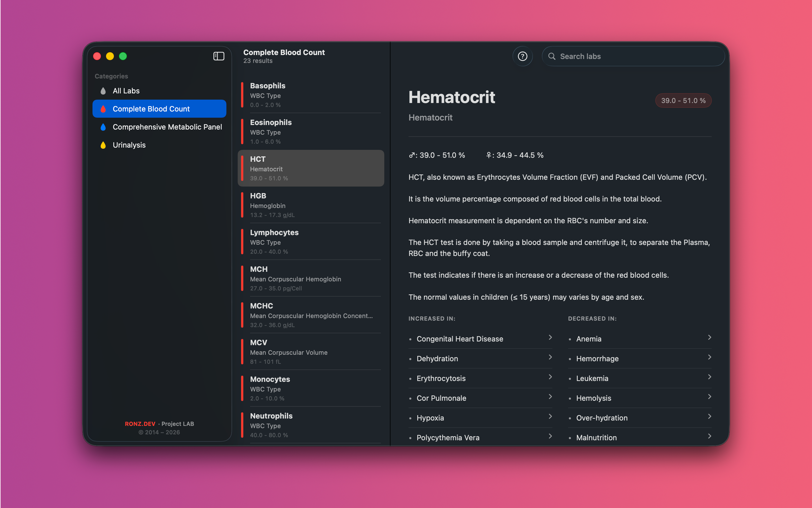
Task: Select the MCH lab entry
Action: coord(311,278)
